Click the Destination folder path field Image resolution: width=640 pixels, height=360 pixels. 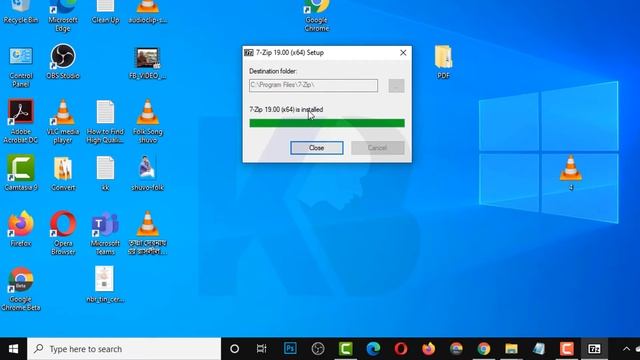point(313,85)
